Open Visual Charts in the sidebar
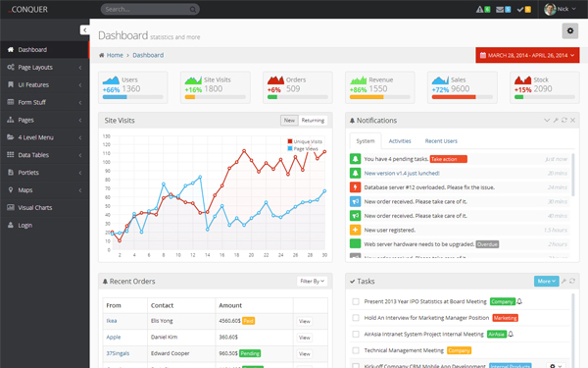Screen dimensions: 588x368 click(45, 207)
